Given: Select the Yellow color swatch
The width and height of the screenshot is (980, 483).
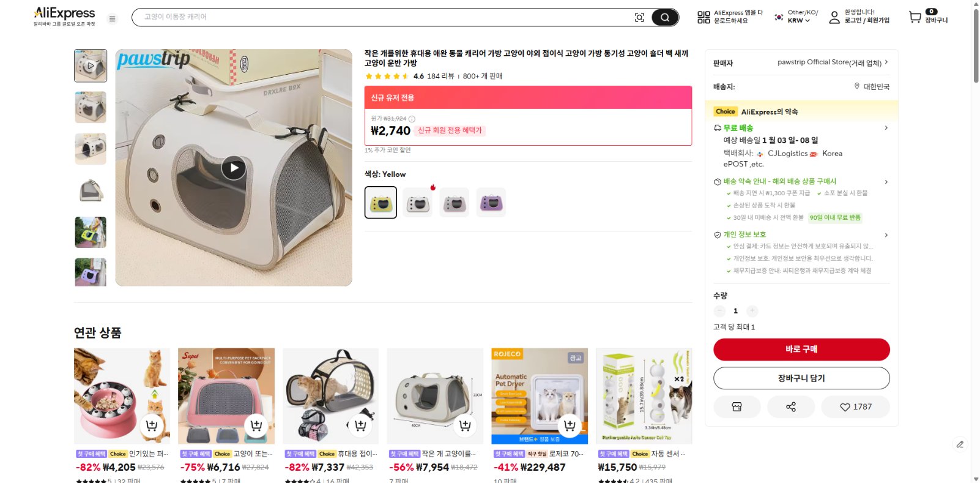Looking at the screenshot, I should (382, 202).
